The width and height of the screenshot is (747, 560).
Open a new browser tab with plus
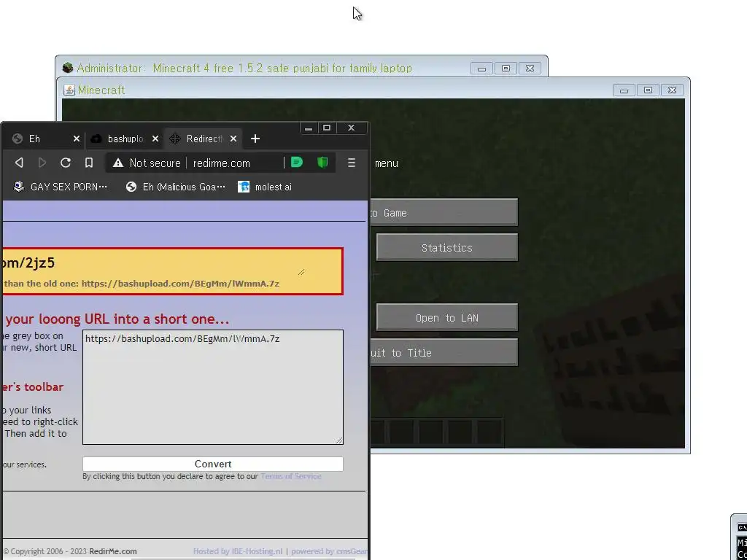tap(255, 139)
